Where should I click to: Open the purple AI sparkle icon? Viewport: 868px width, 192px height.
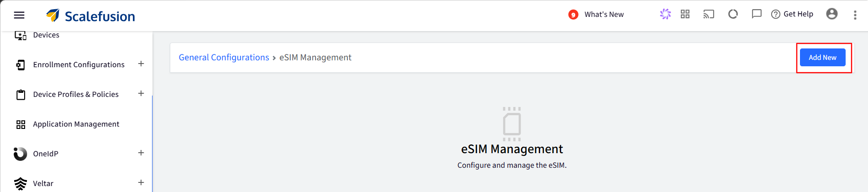(x=665, y=14)
